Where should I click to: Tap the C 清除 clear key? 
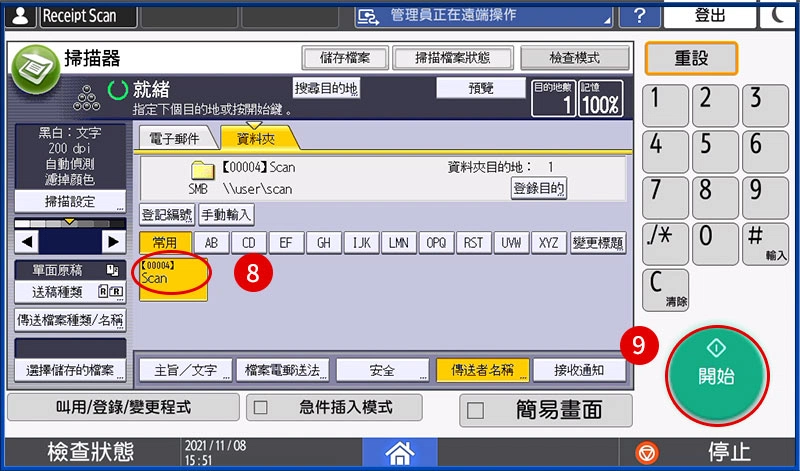(x=665, y=290)
